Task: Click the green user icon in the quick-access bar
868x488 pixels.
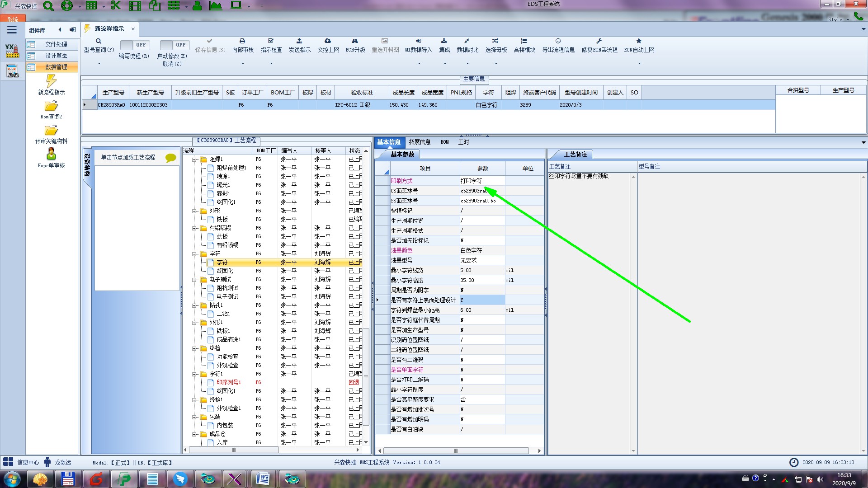Action: pos(197,6)
